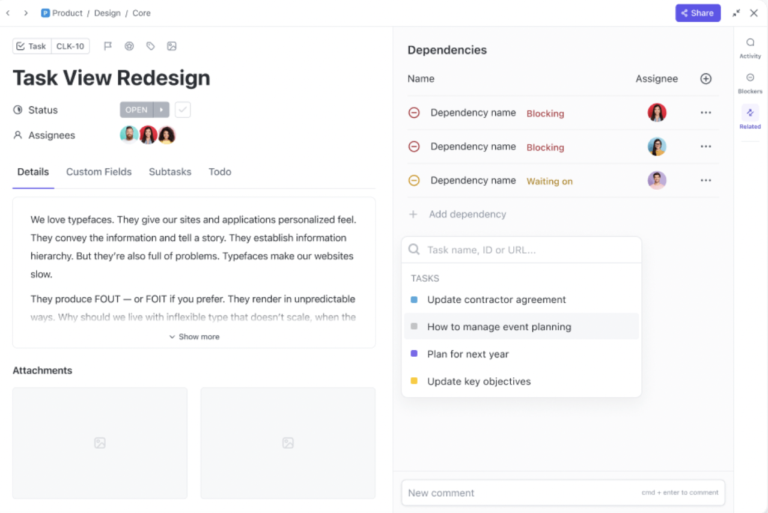768x513 pixels.
Task: Click the orange Waiting on dependency icon
Action: tap(414, 181)
